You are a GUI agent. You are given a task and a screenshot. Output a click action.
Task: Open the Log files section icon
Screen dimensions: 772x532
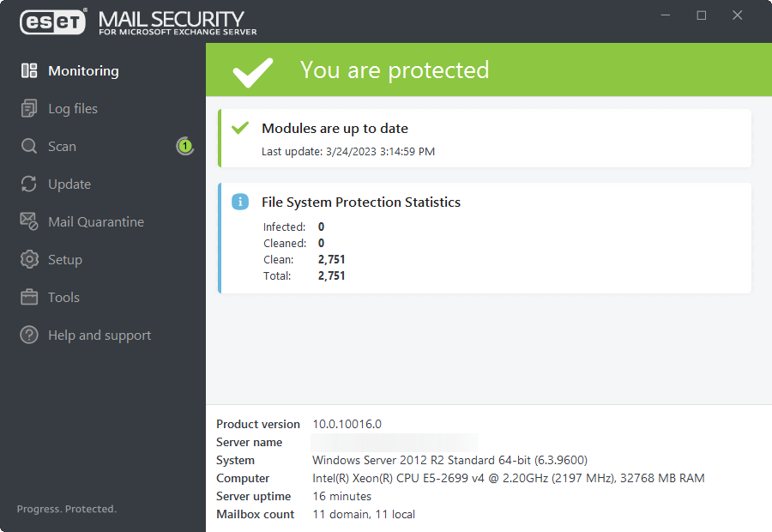coord(28,108)
